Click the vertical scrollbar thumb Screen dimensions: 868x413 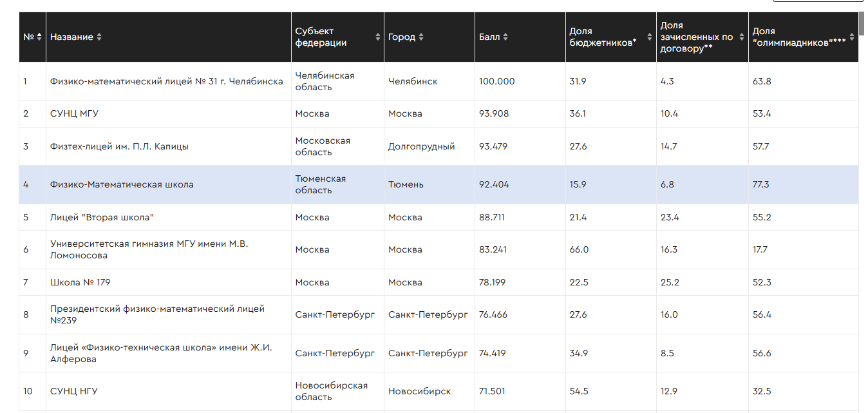coord(862,24)
